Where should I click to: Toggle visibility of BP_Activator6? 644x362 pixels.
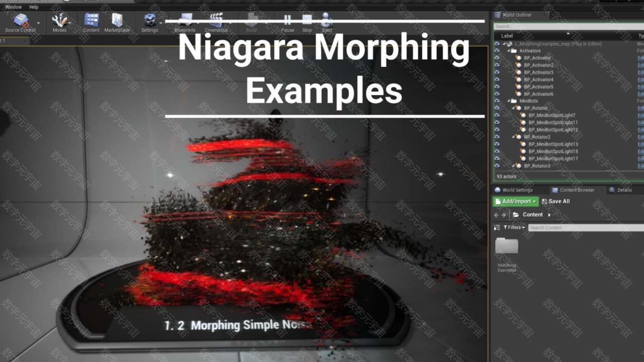[x=497, y=94]
